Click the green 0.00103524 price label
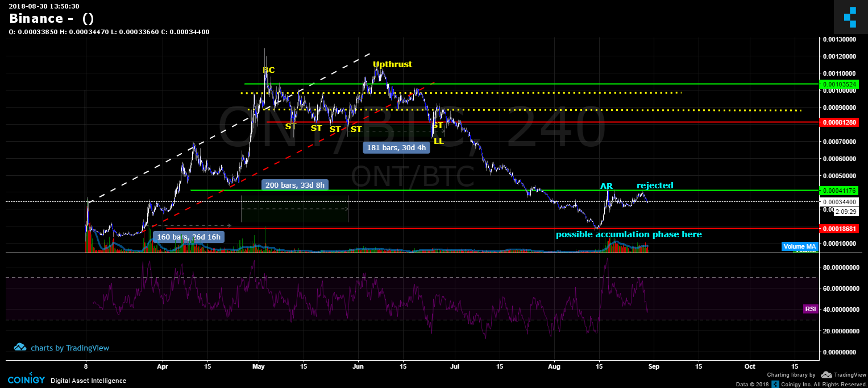The image size is (868, 388). 840,84
